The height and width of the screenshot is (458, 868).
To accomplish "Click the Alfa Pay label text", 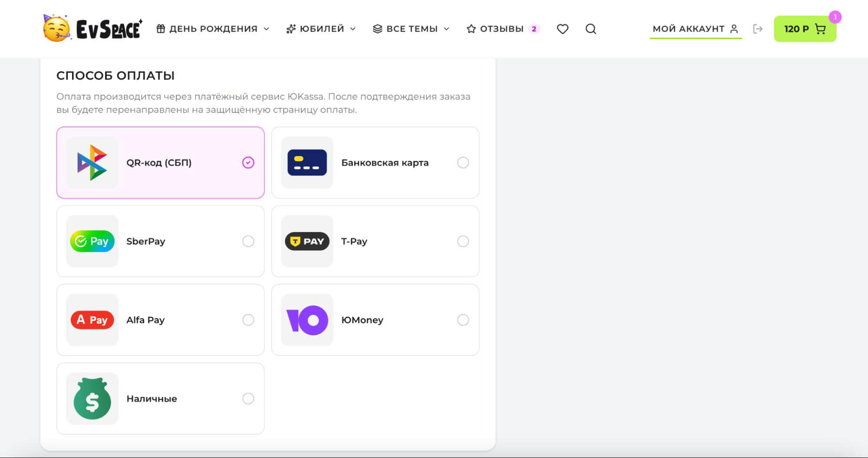I will (x=145, y=320).
